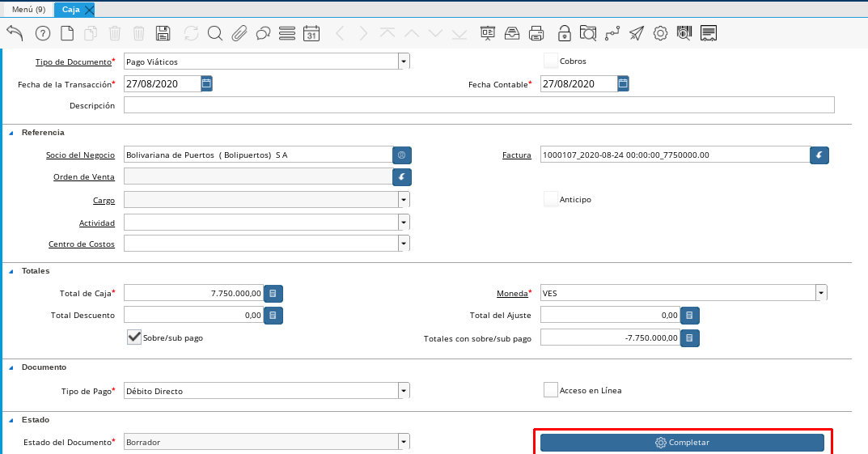868x454 pixels.
Task: Open the Chat bubbles icon
Action: (x=263, y=33)
